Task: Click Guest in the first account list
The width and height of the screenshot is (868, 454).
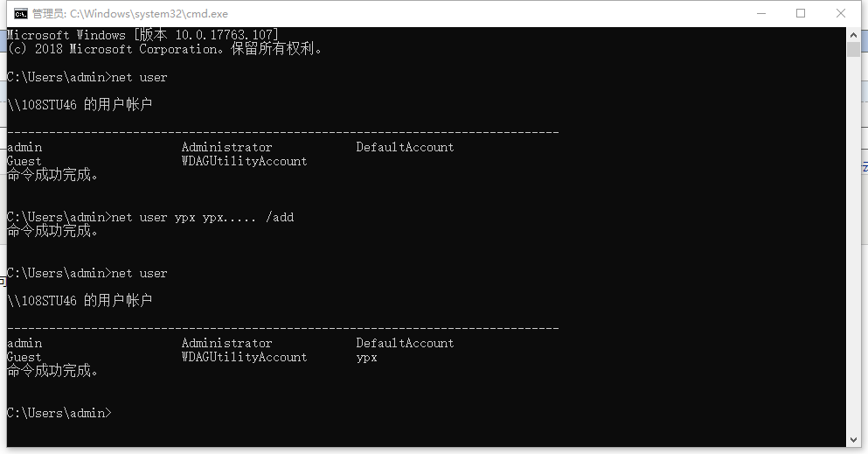Action: [24, 161]
